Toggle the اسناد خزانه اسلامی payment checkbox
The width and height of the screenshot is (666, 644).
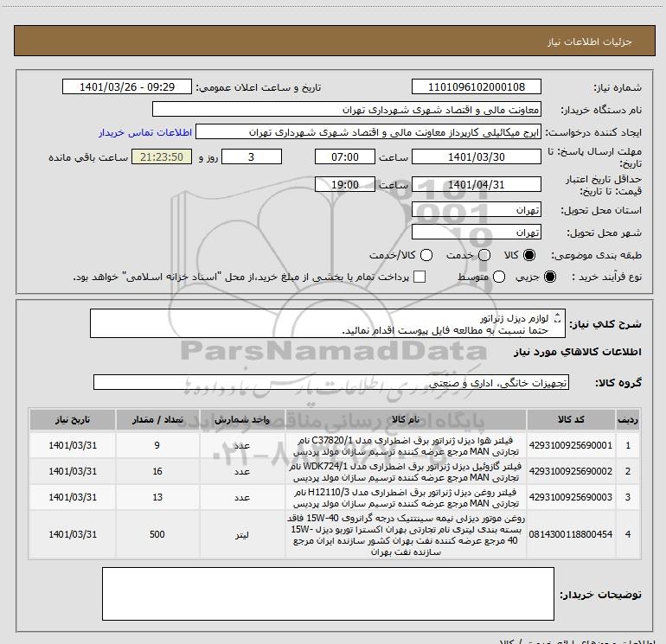tap(419, 277)
